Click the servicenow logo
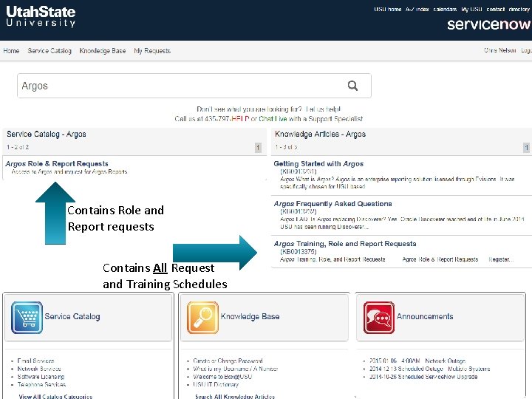The height and width of the screenshot is (399, 532). 488,24
